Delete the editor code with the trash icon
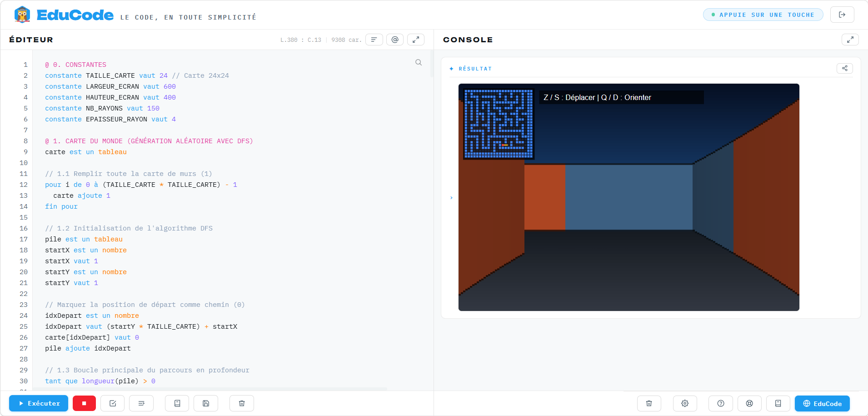 click(242, 403)
